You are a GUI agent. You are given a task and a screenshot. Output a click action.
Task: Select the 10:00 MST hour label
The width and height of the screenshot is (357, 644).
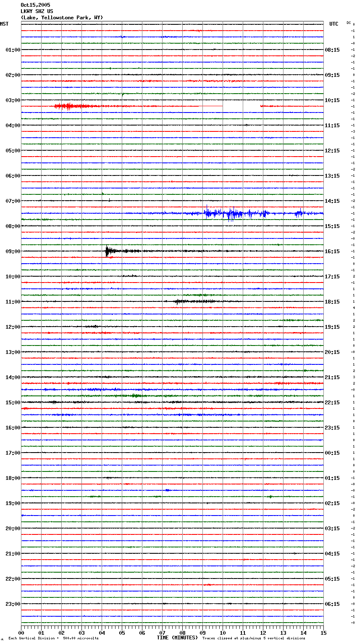(13, 277)
